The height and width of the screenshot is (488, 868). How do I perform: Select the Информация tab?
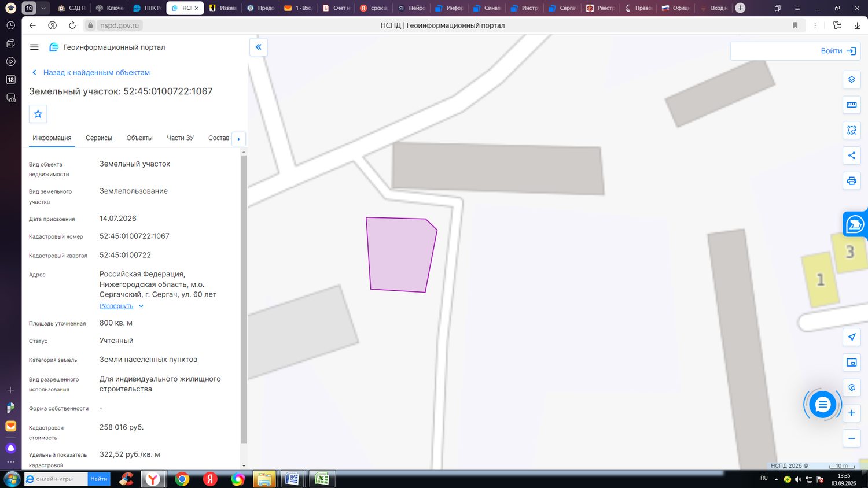coord(52,138)
